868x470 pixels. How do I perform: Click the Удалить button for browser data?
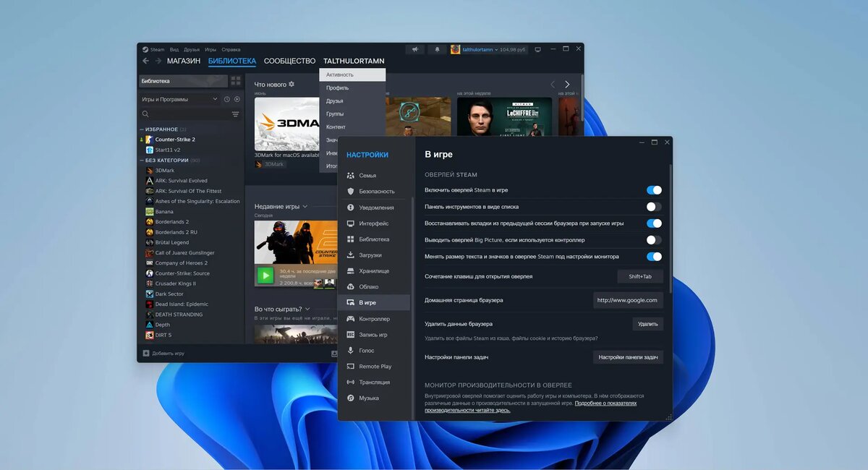click(647, 325)
